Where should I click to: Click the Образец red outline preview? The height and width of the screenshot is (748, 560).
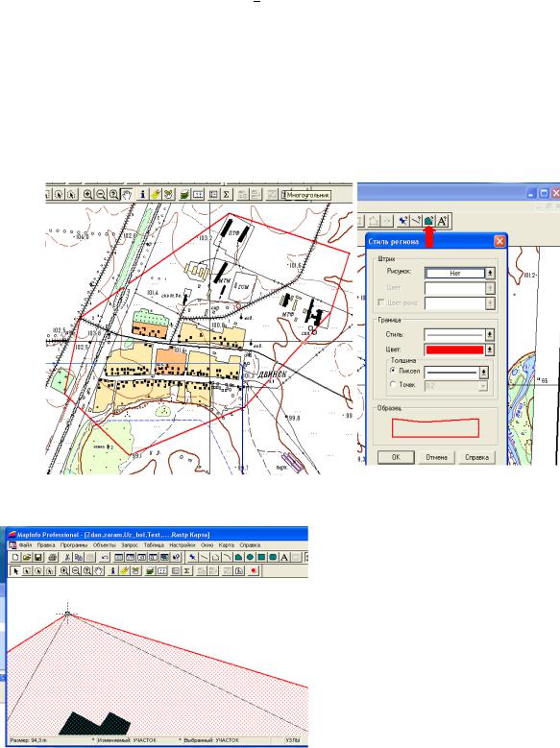pos(435,427)
